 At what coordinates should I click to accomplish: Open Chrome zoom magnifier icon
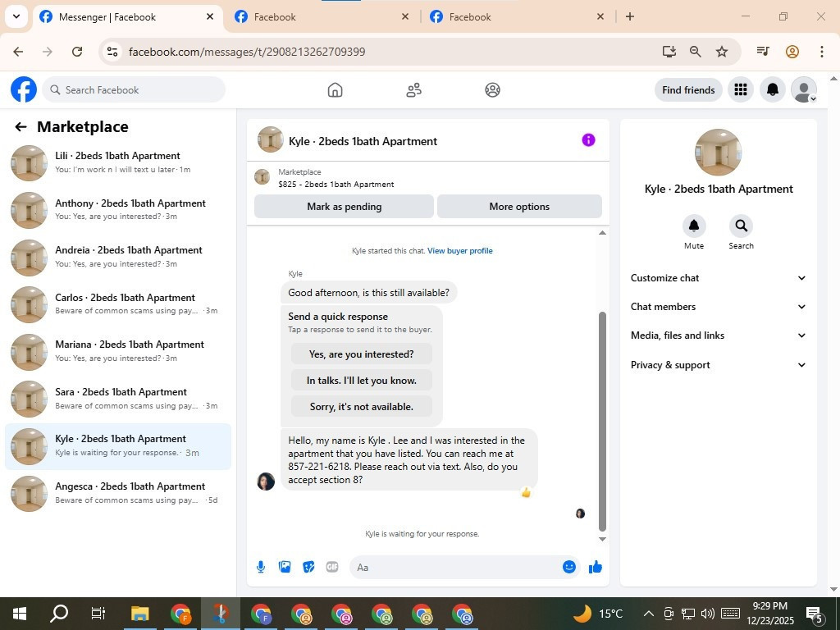[x=695, y=52]
